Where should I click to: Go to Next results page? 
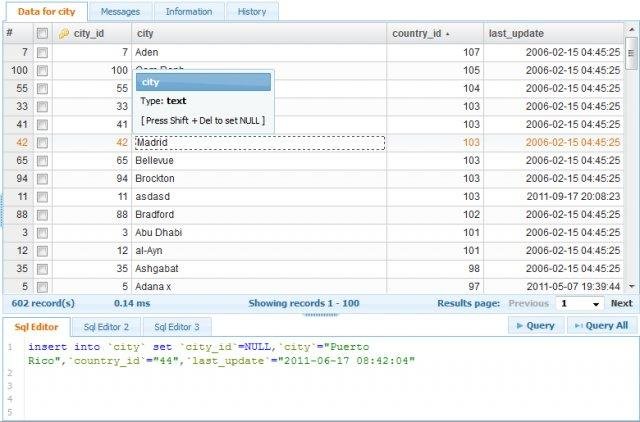[622, 303]
